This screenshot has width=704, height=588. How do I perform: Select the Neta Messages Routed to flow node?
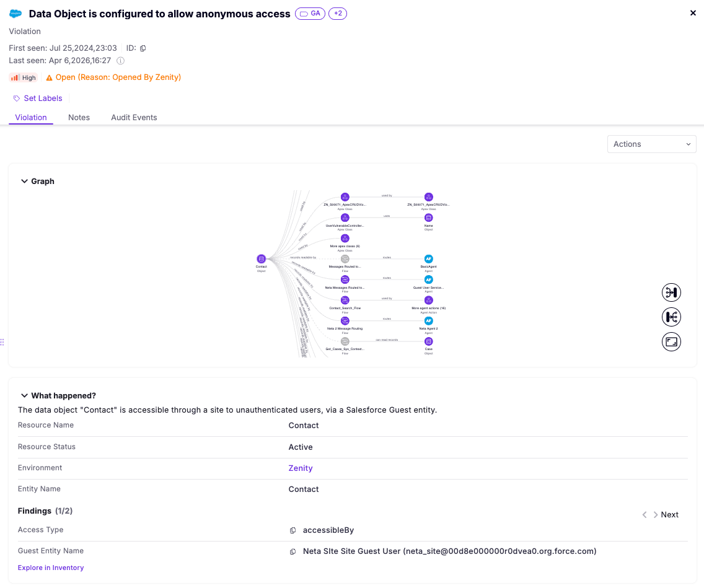click(x=345, y=279)
